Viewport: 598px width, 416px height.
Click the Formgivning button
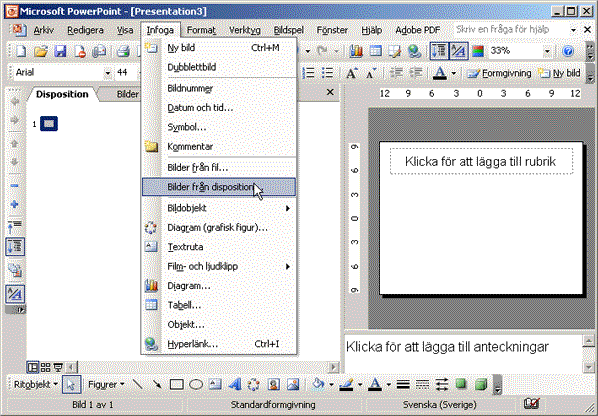click(x=500, y=73)
